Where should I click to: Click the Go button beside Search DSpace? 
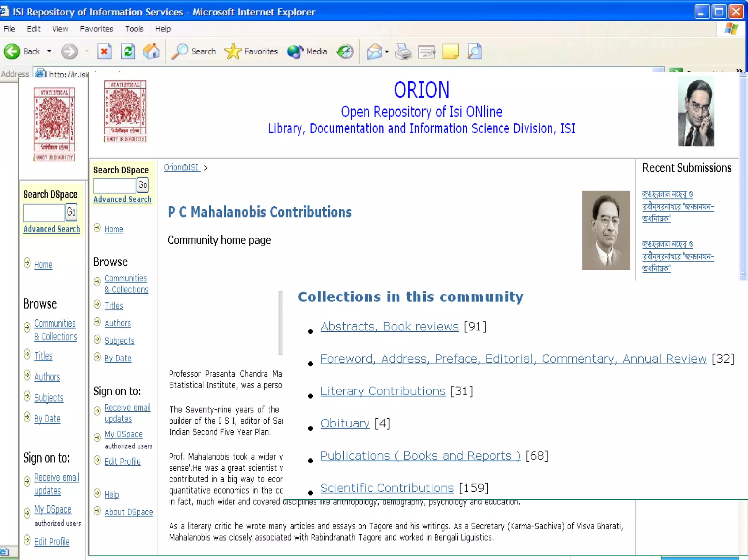[142, 185]
